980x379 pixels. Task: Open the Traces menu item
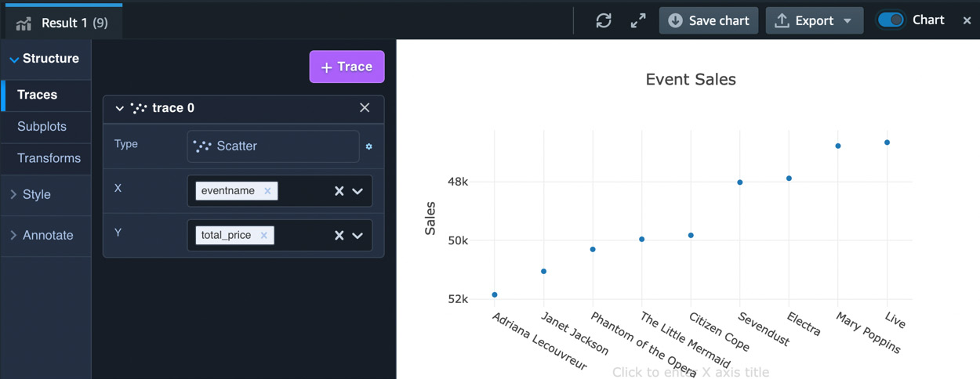coord(46,95)
